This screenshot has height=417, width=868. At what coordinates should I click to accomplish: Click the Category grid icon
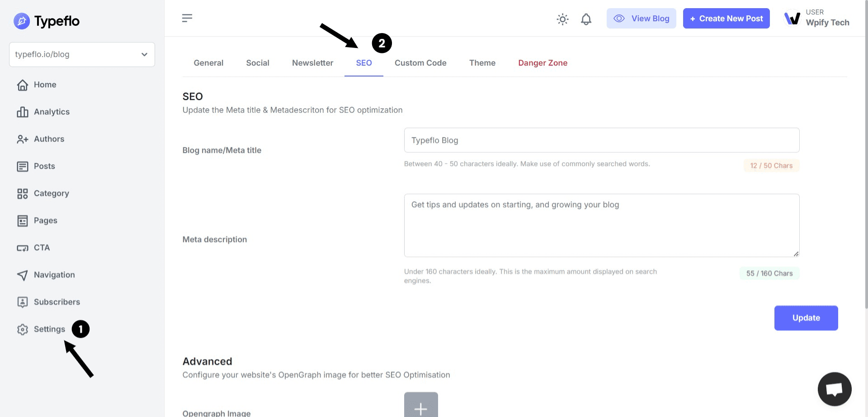tap(23, 194)
